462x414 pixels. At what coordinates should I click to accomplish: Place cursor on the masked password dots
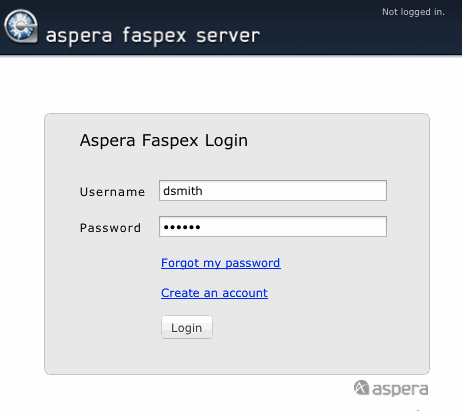point(182,227)
